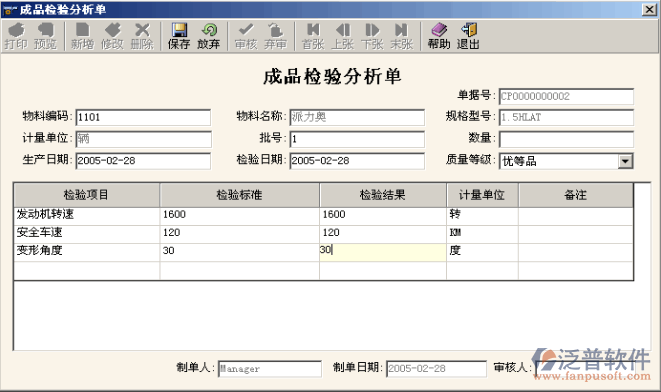Close the 成品检验分析单 window
Screen dimensions: 661x392
coord(649,9)
